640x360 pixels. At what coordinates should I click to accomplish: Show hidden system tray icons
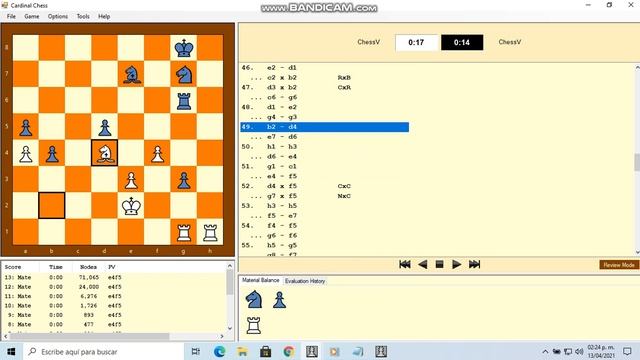point(545,351)
